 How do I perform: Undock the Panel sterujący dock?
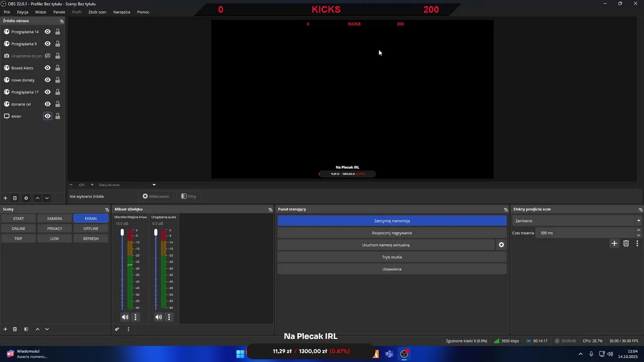click(506, 209)
